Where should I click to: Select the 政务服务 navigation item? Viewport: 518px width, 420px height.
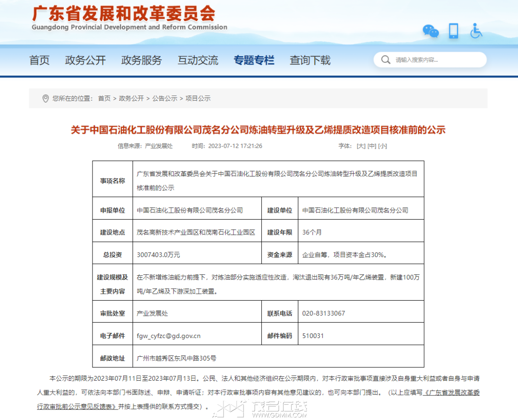[141, 60]
